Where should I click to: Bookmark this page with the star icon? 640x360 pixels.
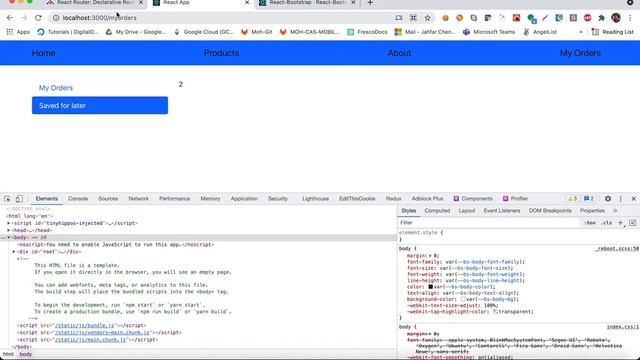427,18
